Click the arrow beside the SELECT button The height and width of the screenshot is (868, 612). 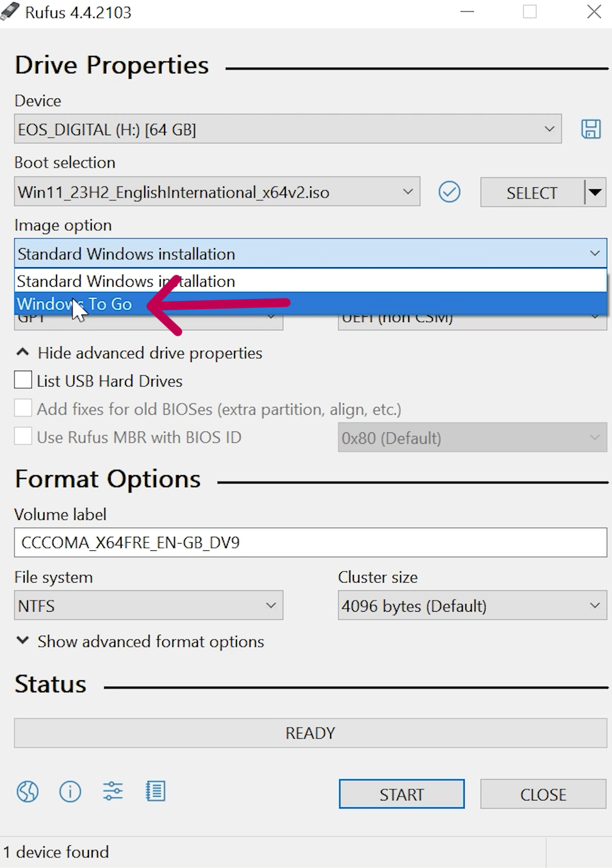595,193
